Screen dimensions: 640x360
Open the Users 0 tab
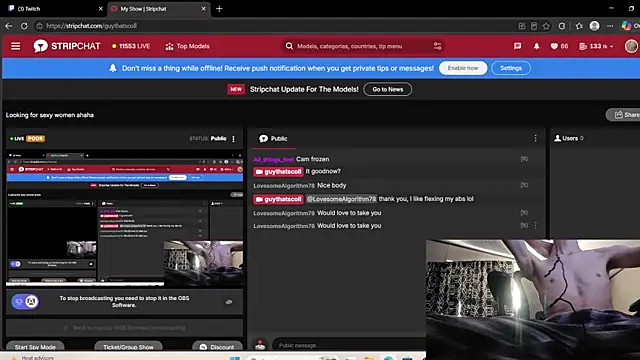coord(569,138)
